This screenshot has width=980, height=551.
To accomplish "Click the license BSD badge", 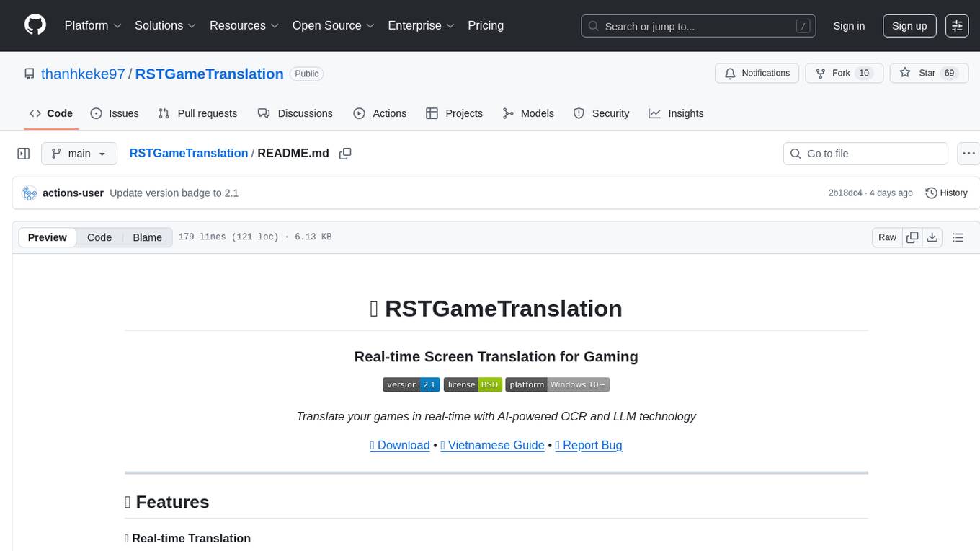I will pyautogui.click(x=473, y=384).
